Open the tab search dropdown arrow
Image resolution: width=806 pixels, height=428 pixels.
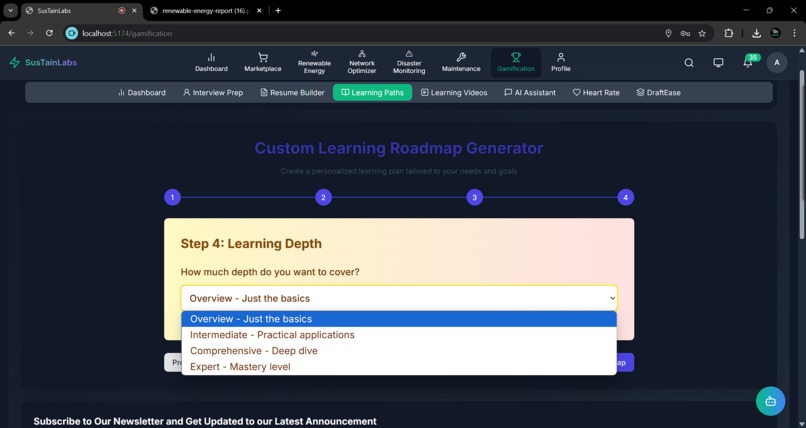point(10,10)
